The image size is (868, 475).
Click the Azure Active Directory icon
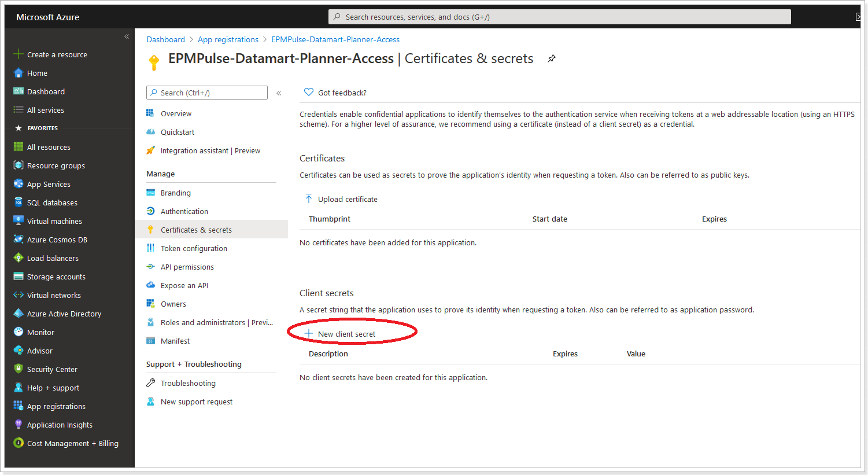(x=18, y=314)
